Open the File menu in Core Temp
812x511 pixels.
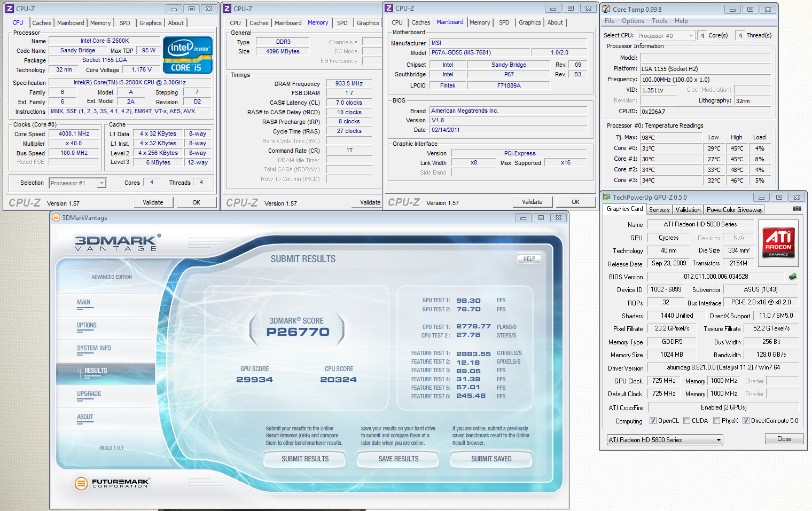coord(610,21)
